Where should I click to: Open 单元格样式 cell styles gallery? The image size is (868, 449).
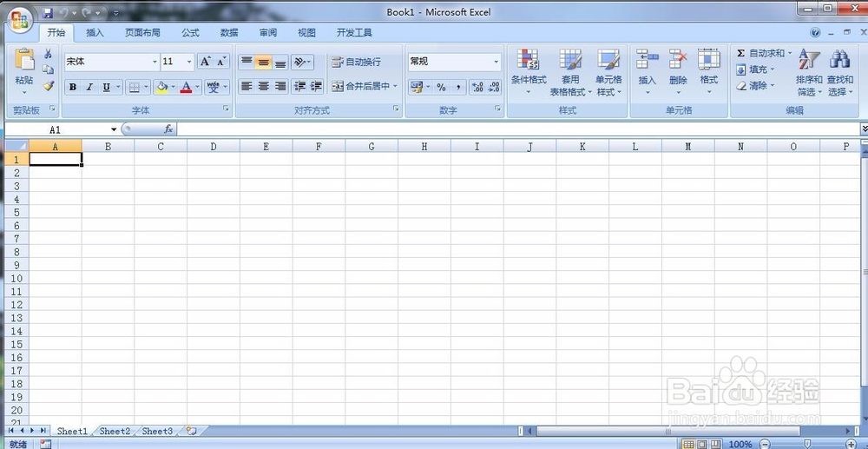click(608, 71)
